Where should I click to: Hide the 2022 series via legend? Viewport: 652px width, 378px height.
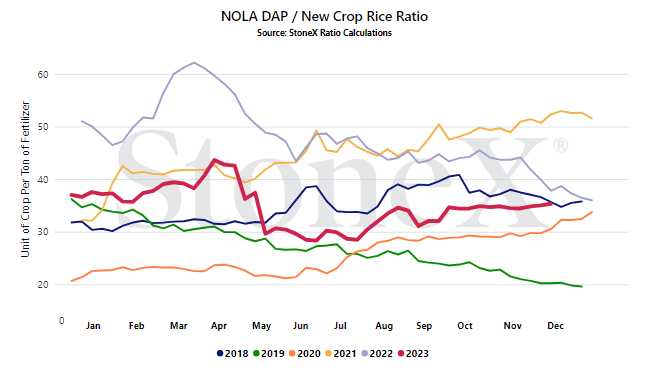tap(377, 353)
